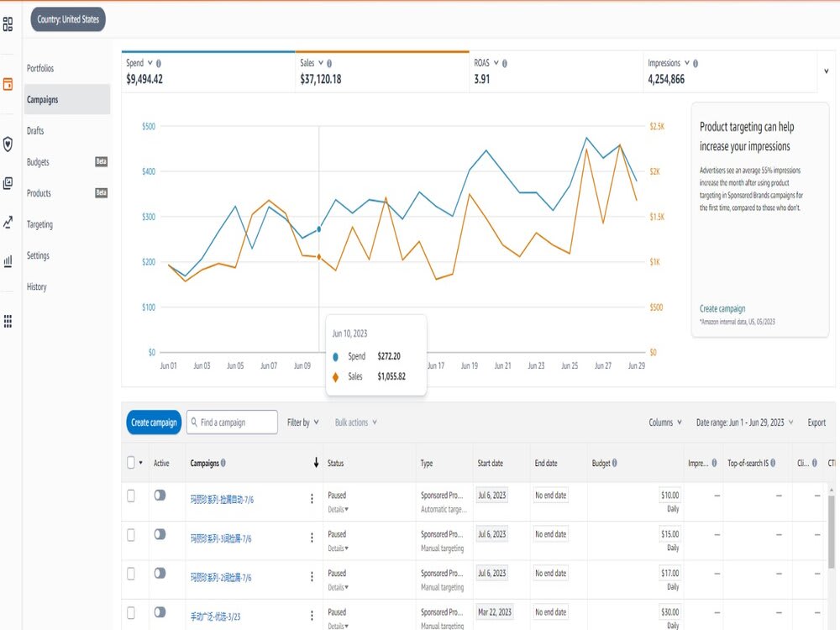Click info icon beside Impre... column header
840x630 pixels.
click(714, 463)
